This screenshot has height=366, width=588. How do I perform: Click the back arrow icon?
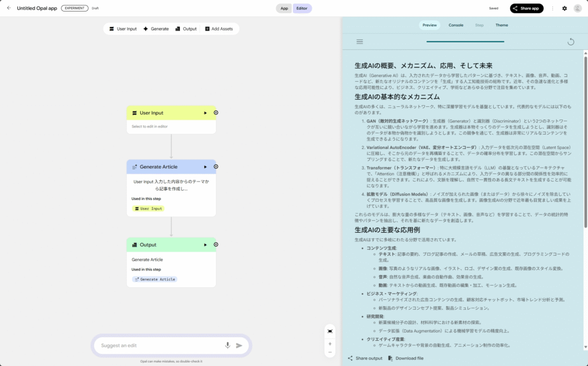coord(9,9)
